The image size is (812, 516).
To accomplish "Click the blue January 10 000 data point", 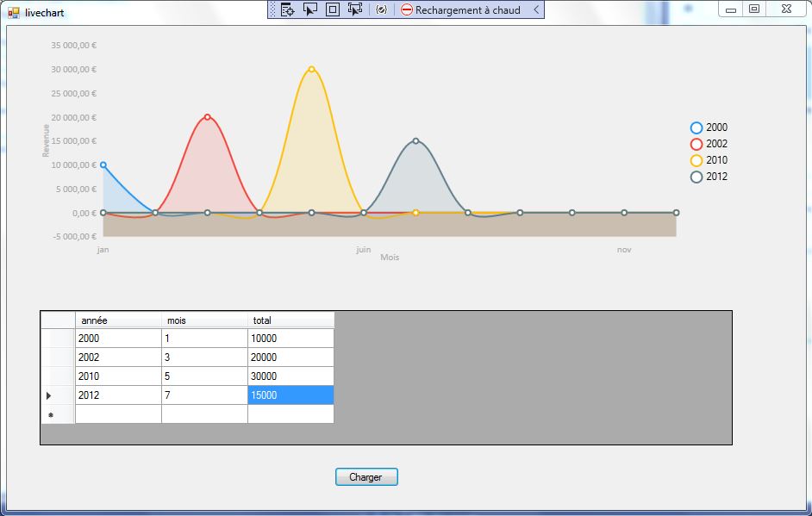I will click(x=103, y=165).
